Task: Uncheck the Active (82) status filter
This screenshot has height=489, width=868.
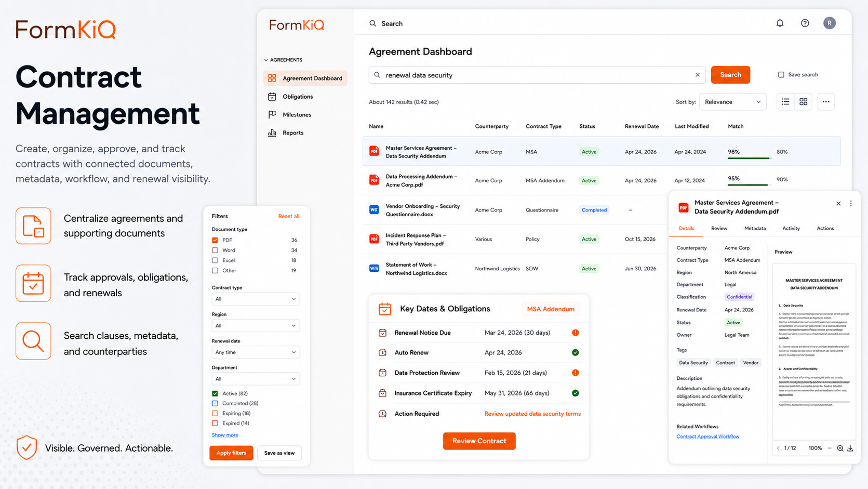Action: point(215,393)
